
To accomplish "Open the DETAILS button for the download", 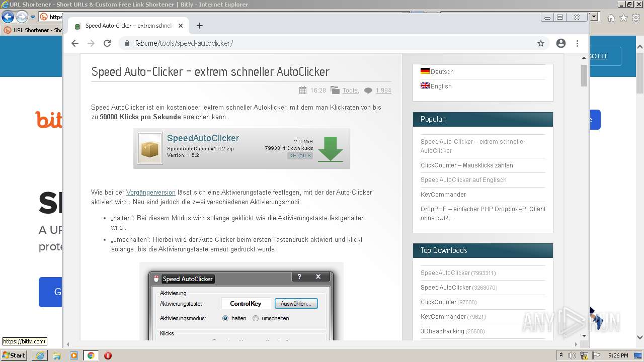I will (300, 155).
